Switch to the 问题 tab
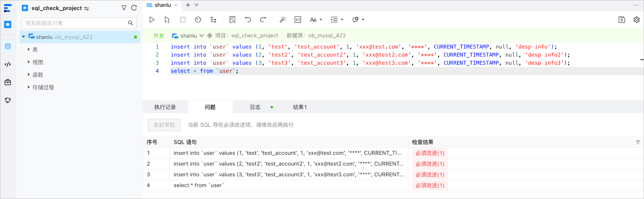Screen dimensions: 644x199 point(210,107)
